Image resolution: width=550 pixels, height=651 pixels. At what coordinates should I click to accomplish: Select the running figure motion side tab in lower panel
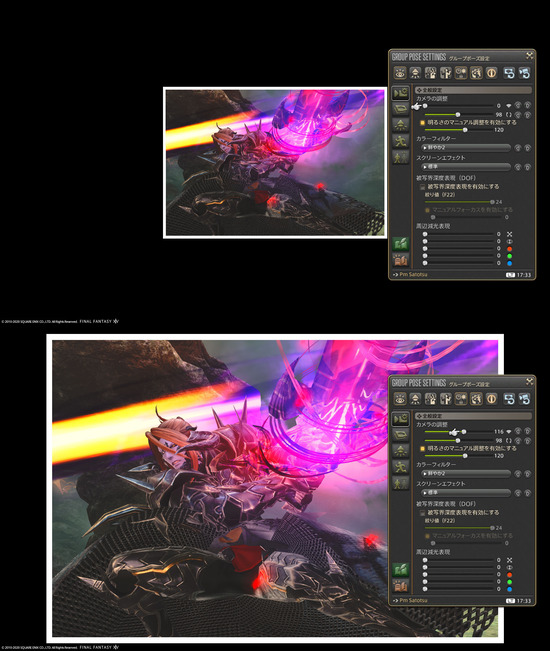pyautogui.click(x=401, y=467)
